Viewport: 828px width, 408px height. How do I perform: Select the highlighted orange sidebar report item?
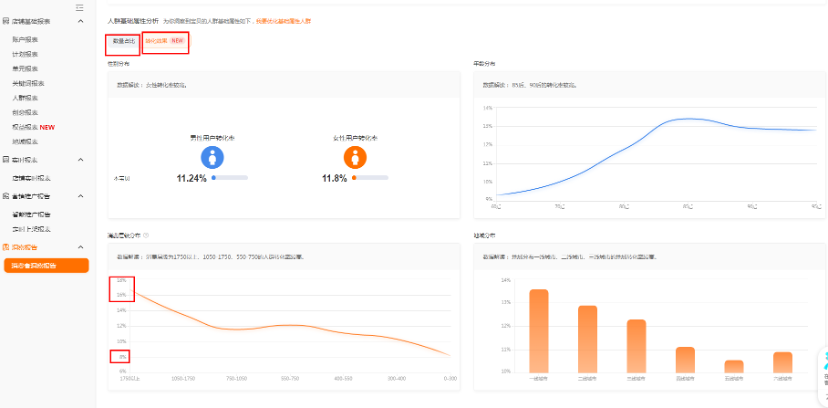[x=46, y=265]
